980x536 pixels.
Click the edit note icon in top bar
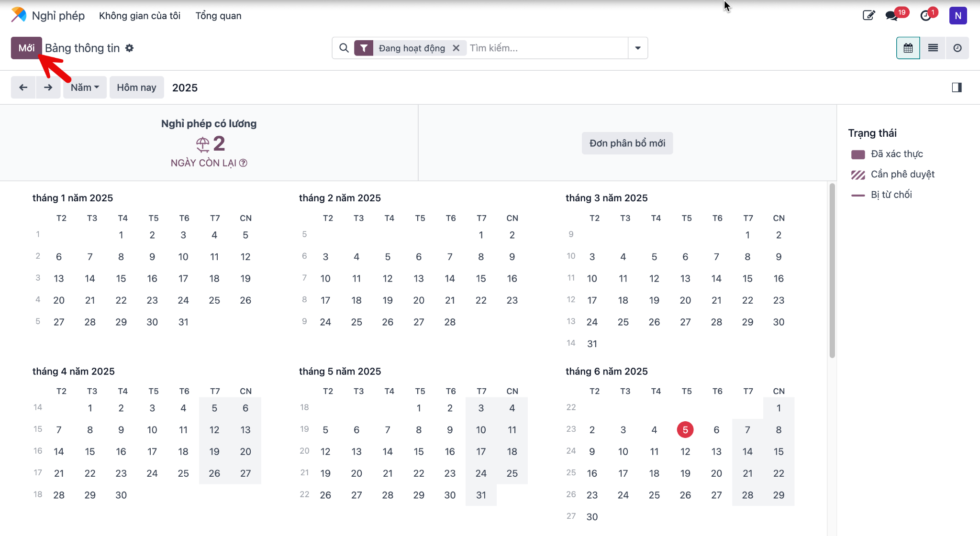(869, 15)
